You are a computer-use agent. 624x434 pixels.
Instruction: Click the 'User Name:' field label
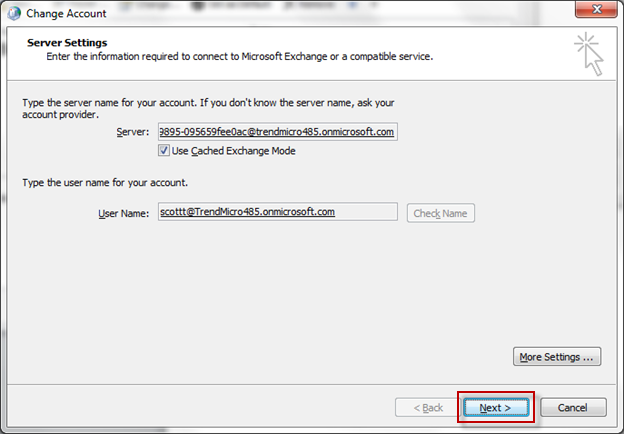(123, 213)
